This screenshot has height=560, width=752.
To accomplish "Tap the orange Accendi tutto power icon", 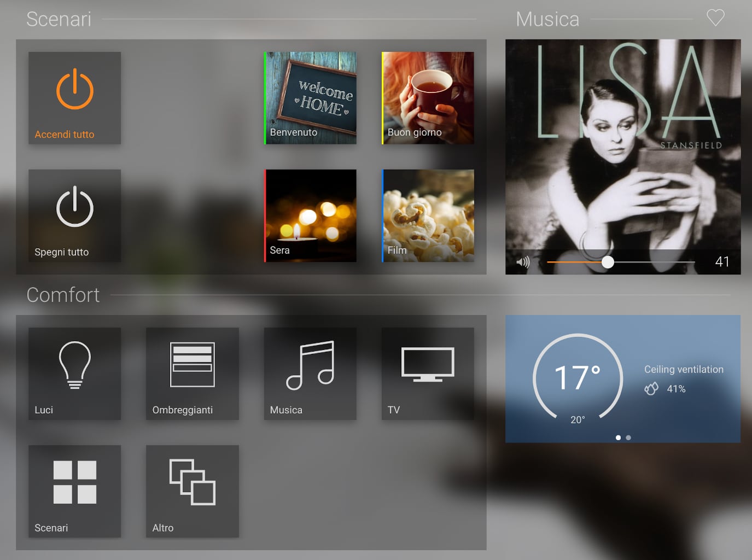I will click(x=75, y=90).
